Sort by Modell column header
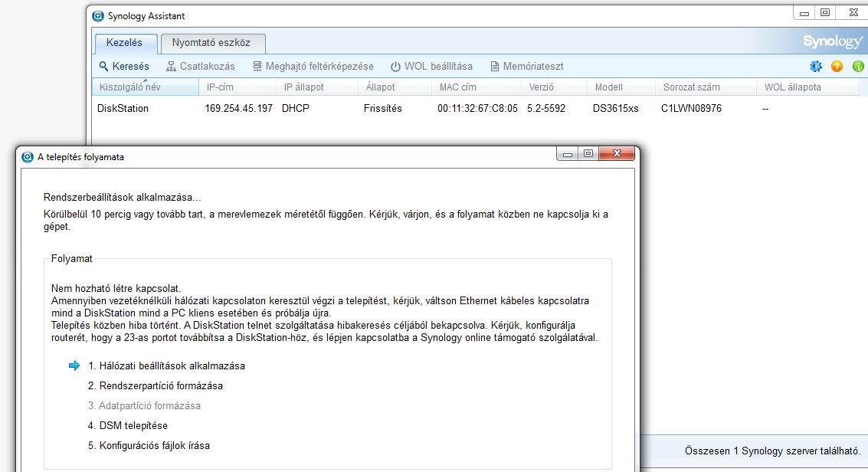This screenshot has height=472, width=868. [x=621, y=87]
